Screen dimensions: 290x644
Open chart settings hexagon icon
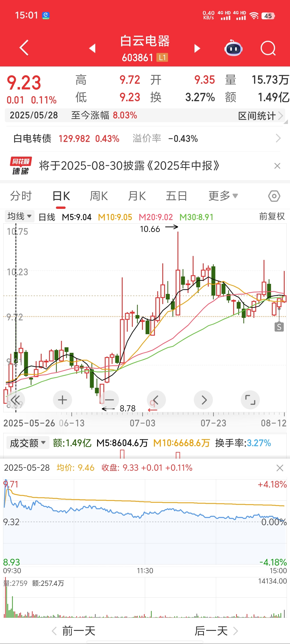click(x=274, y=196)
